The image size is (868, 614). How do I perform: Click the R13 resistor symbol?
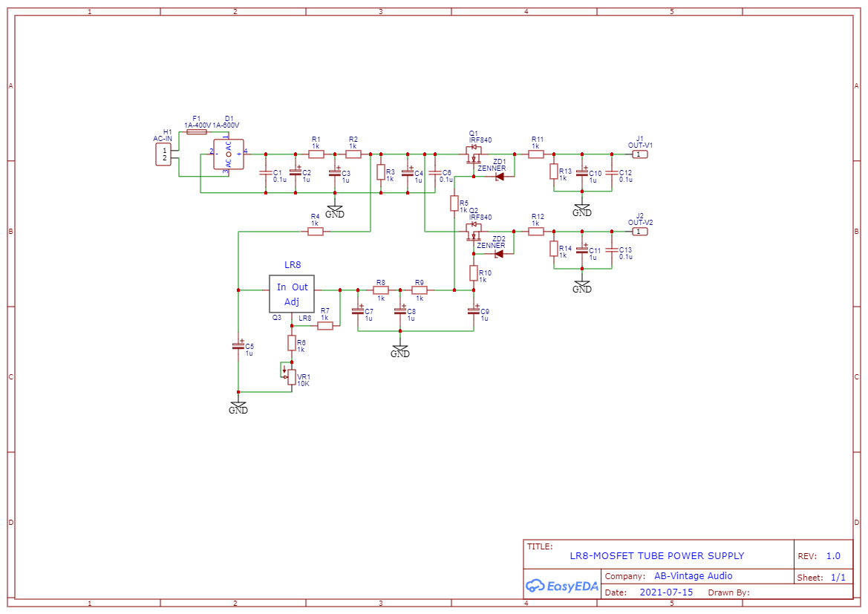554,172
